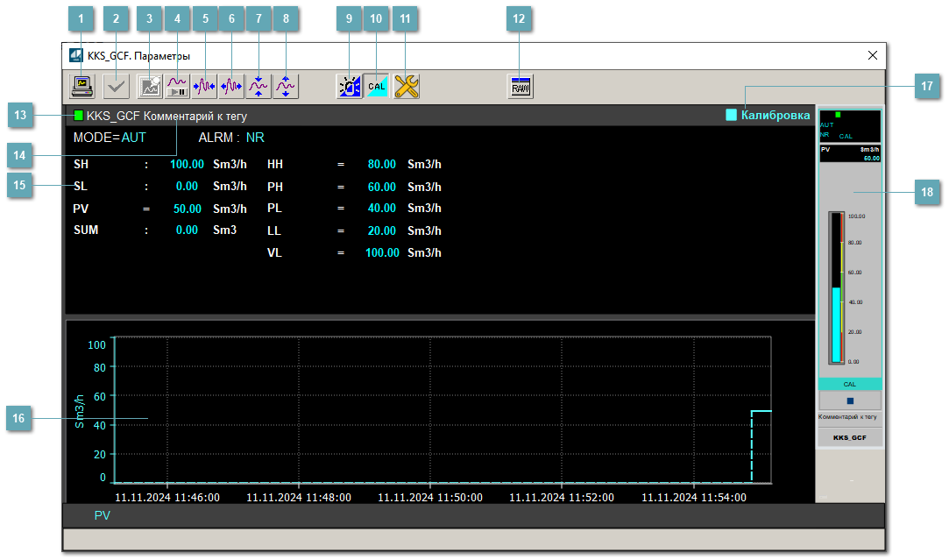Viewport: 949px width, 560px height.
Task: Open settings with the wrench tools icon
Action: click(406, 86)
